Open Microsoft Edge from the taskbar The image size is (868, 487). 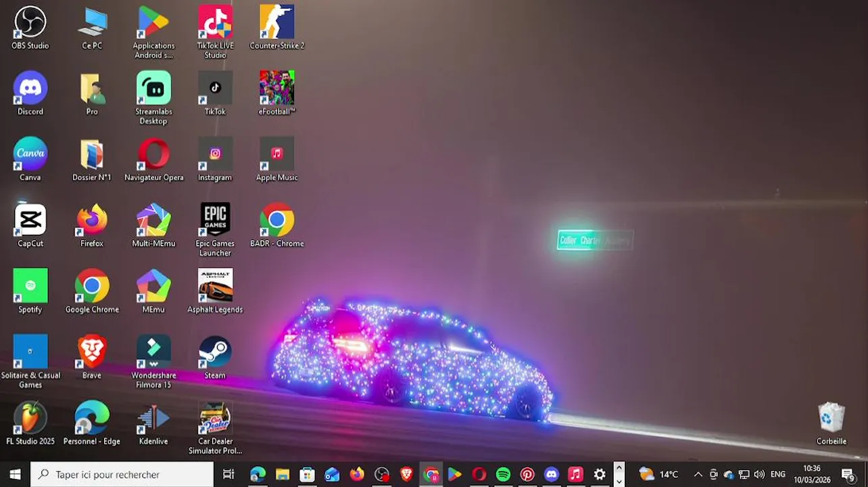pos(258,474)
